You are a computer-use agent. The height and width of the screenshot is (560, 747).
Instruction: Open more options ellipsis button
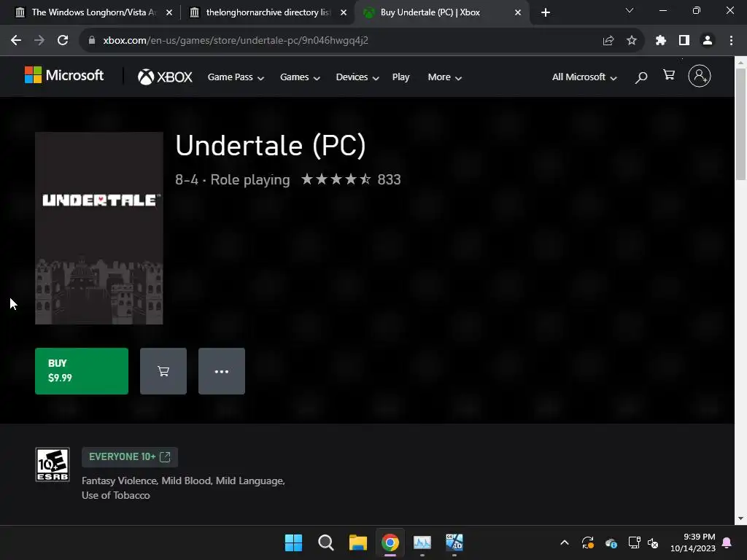222,371
